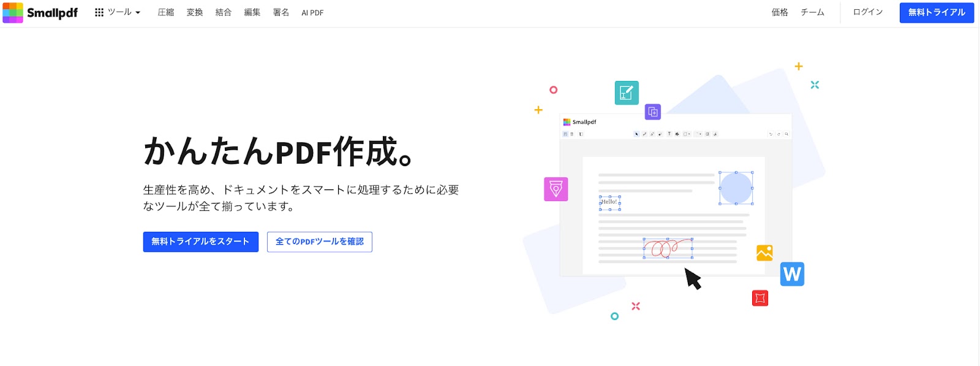The image size is (980, 366).
Task: Click the red scribbled signature in the illustration
Action: [x=668, y=248]
